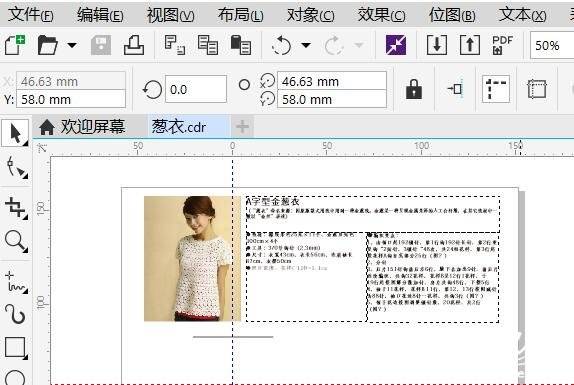Open the 文本(X) menu
The height and width of the screenshot is (385, 574).
[522, 15]
